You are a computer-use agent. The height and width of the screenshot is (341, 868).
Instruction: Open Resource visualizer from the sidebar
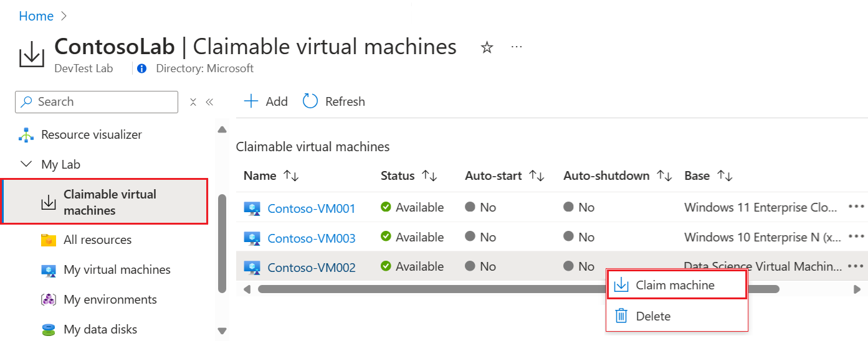(91, 134)
